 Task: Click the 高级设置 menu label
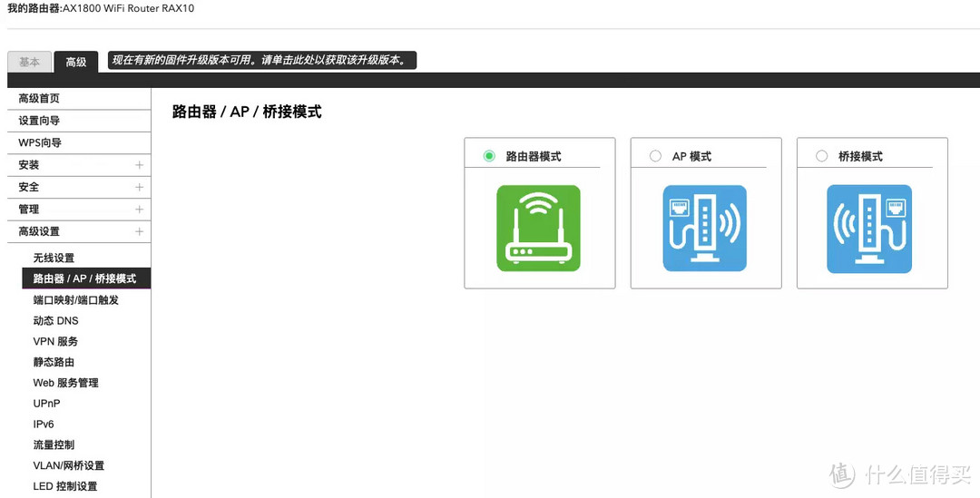(x=39, y=231)
